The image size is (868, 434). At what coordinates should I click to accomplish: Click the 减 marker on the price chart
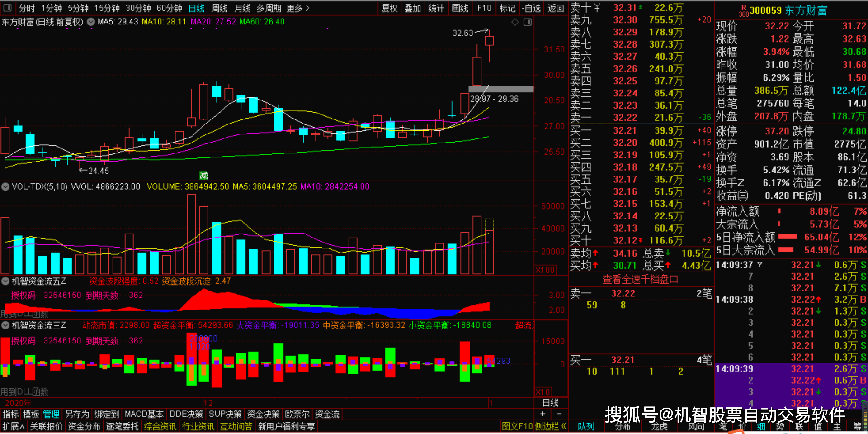203,176
